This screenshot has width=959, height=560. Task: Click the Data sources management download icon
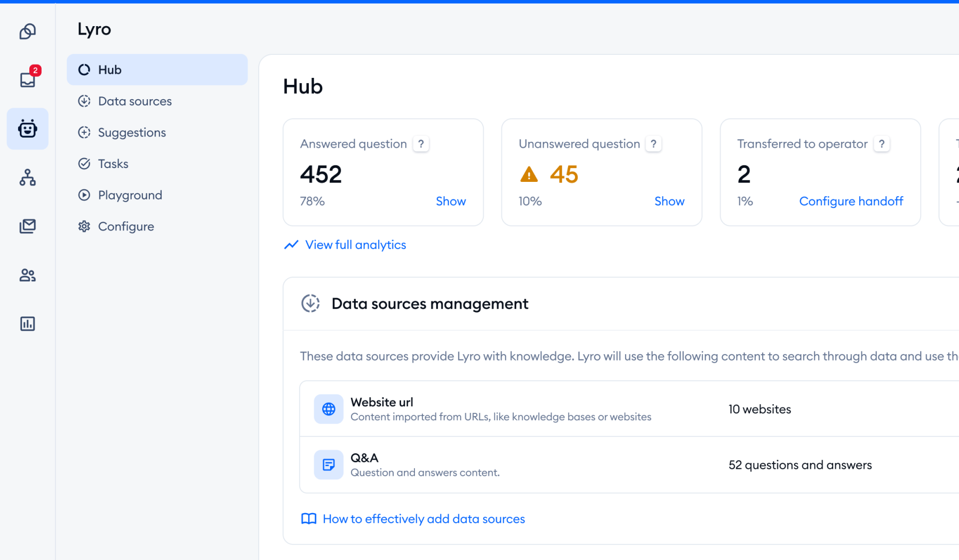point(310,303)
